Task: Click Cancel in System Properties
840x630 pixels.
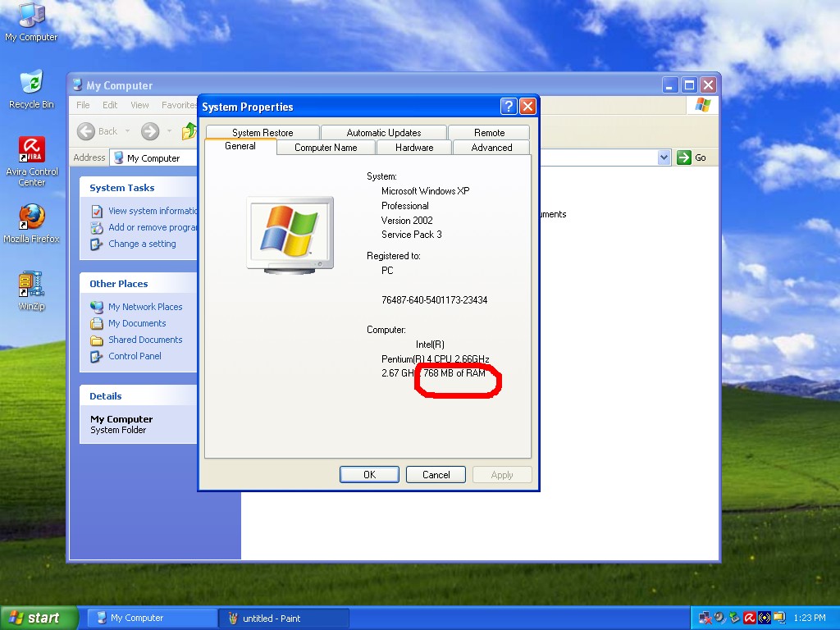Action: click(436, 475)
